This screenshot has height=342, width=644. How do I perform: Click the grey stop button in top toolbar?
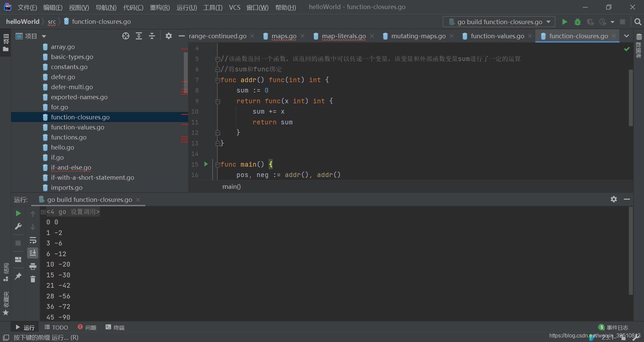click(623, 22)
